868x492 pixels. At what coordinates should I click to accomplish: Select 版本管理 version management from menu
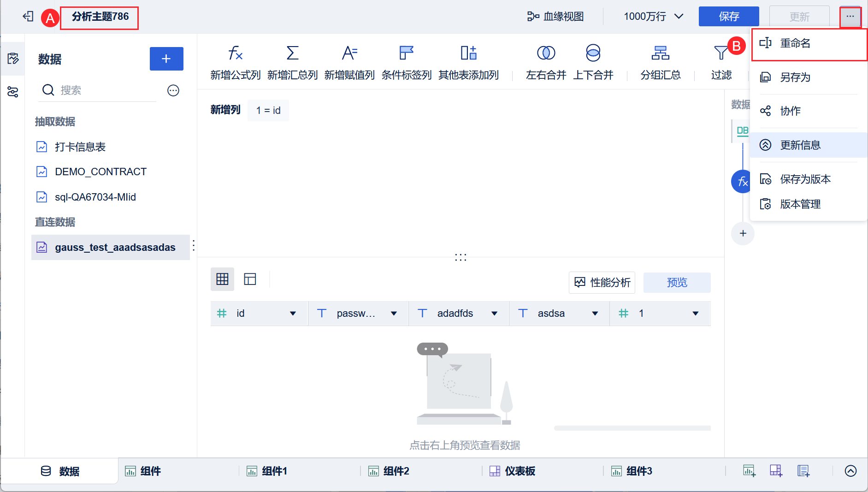point(809,204)
